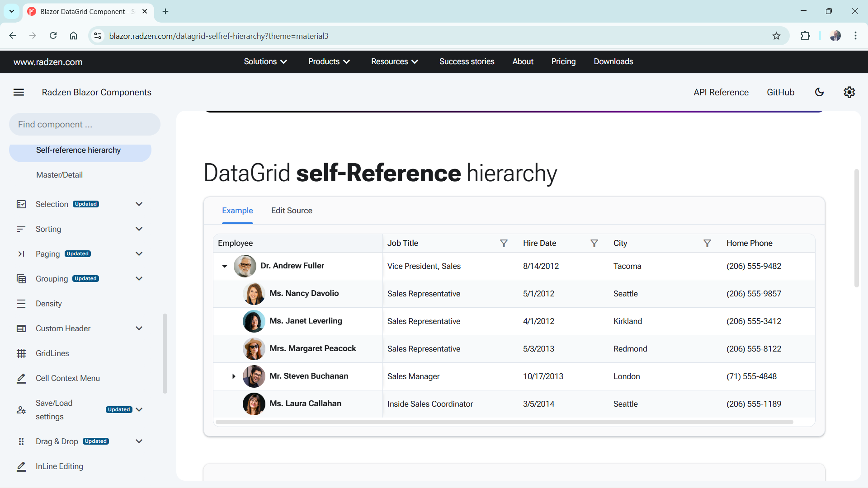Screen dimensions: 868x488
Task: Expand the Custom Header section chevron
Action: [x=139, y=328]
